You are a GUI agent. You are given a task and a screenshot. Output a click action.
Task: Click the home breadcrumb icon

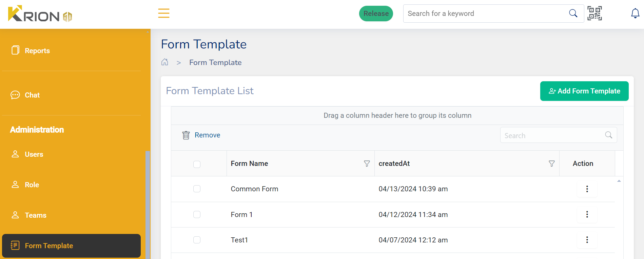pyautogui.click(x=165, y=62)
